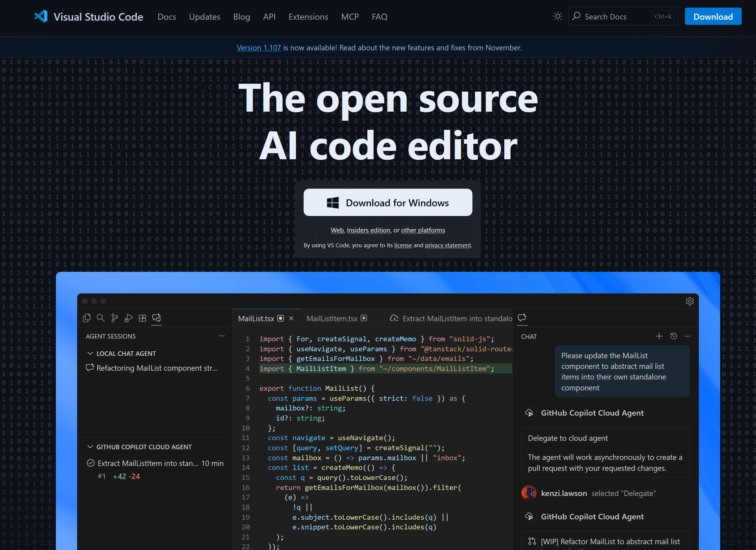Viewport: 756px width, 550px height.
Task: Click the Download for Windows button
Action: [x=388, y=203]
